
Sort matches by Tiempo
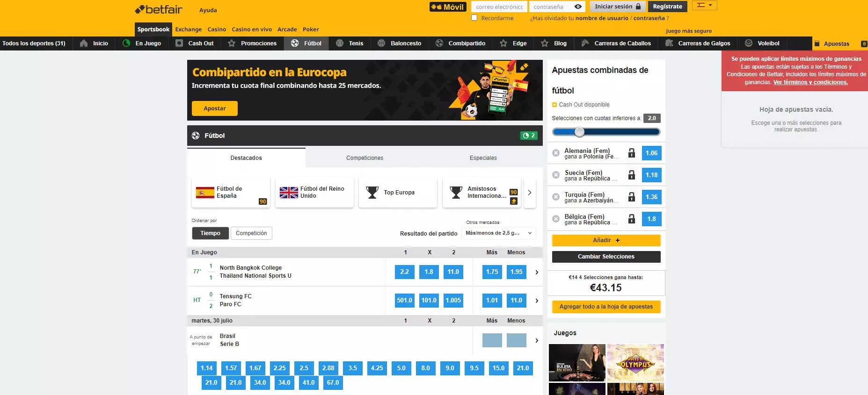coord(211,233)
